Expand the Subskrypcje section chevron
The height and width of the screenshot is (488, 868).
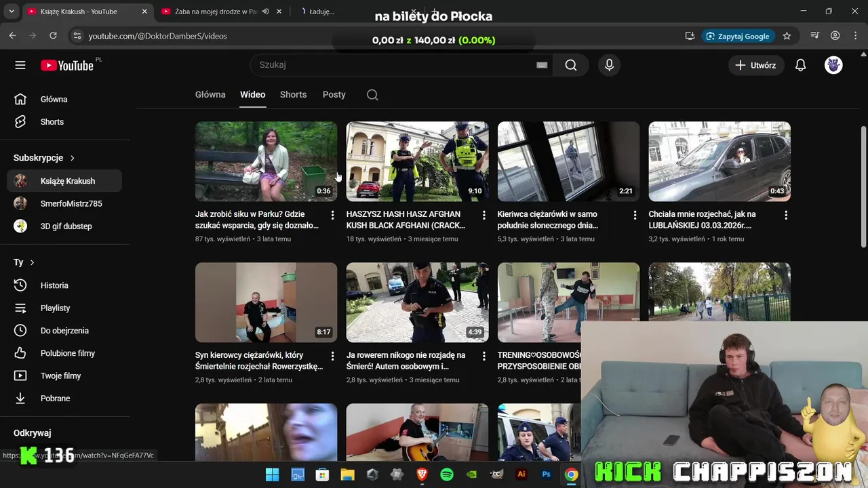coord(72,158)
